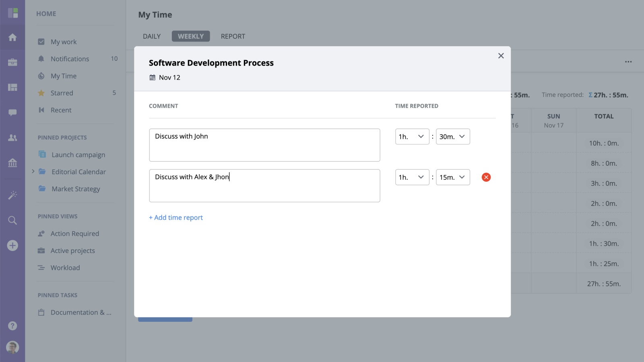Image resolution: width=644 pixels, height=362 pixels.
Task: Click the Active projects briefcase icon
Action: (41, 251)
